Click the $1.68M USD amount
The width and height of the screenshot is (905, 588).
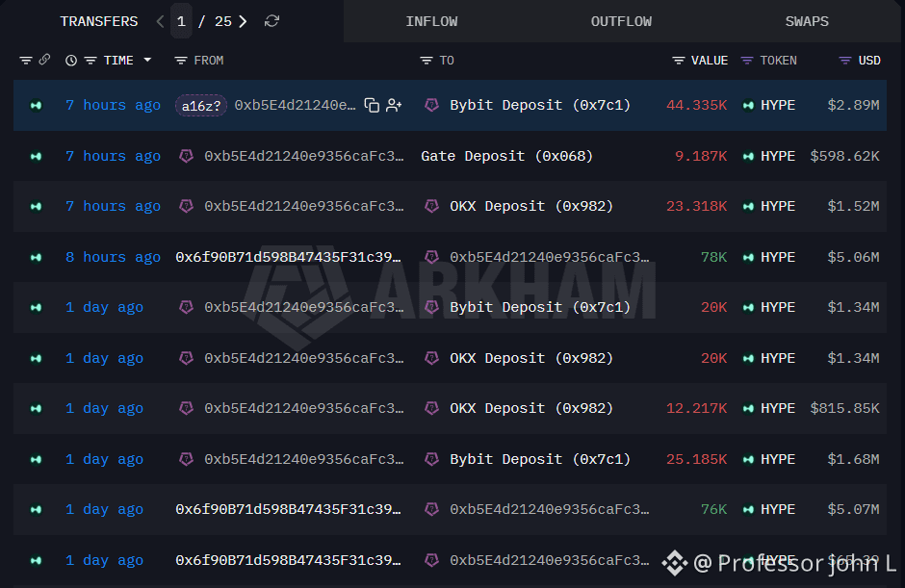(853, 459)
